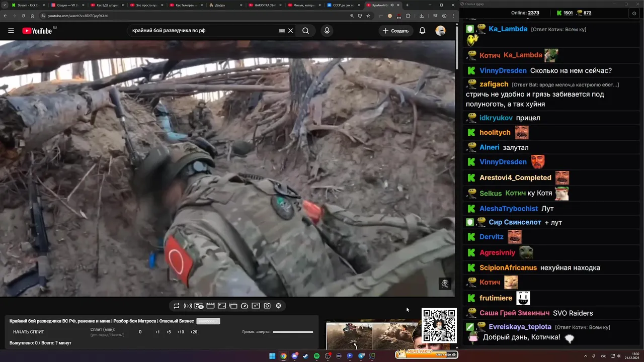This screenshot has width=644, height=362.
Task: Click the VinnyDresden name asking Сколько
Action: 503,70
